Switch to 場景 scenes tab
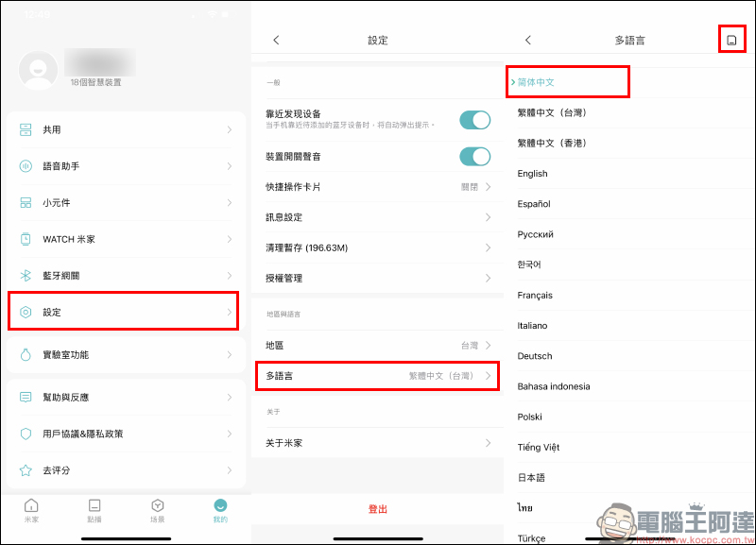 click(x=158, y=510)
